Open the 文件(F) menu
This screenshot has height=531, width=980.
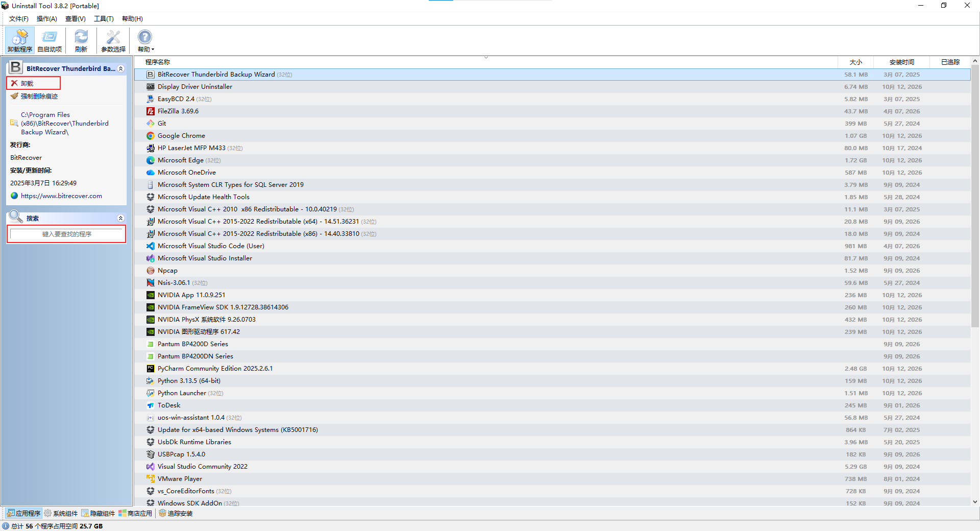pos(19,19)
